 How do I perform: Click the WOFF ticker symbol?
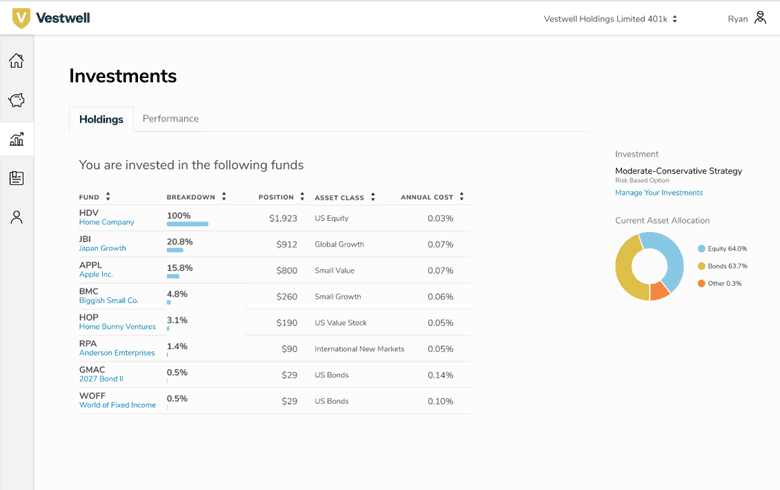(92, 396)
